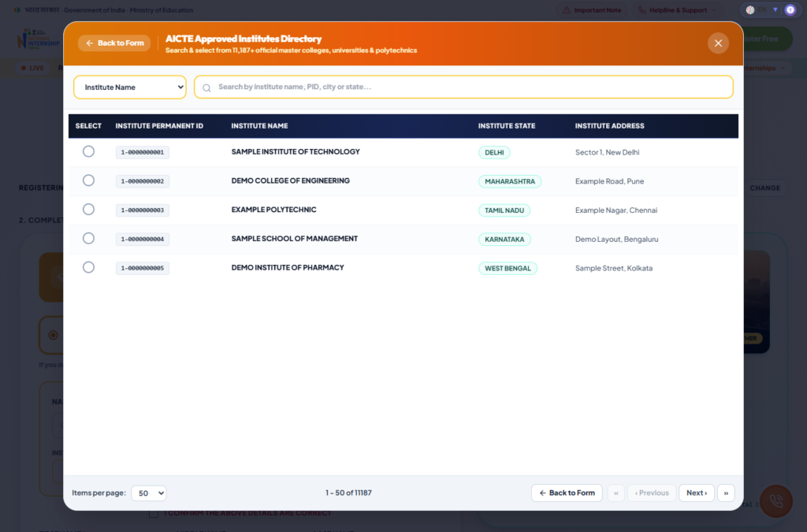Jump to last page with » button

726,493
